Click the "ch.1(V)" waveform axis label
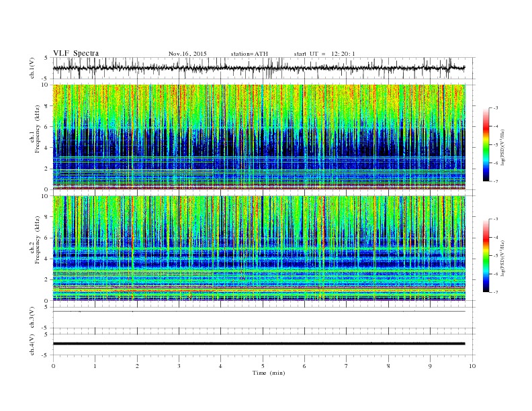This screenshot has height=411, width=532. [32, 67]
